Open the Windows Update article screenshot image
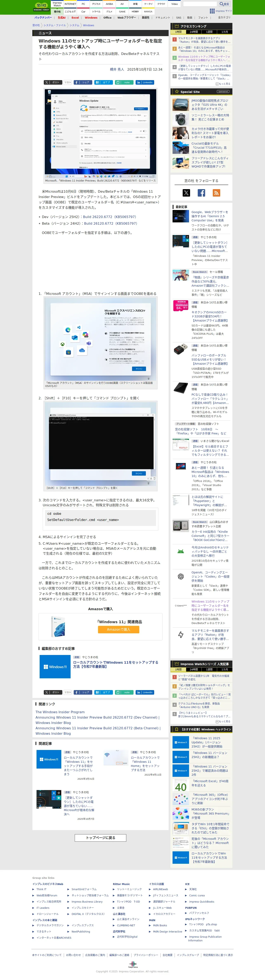Image resolution: width=265 pixels, height=980 pixels. [x=100, y=134]
